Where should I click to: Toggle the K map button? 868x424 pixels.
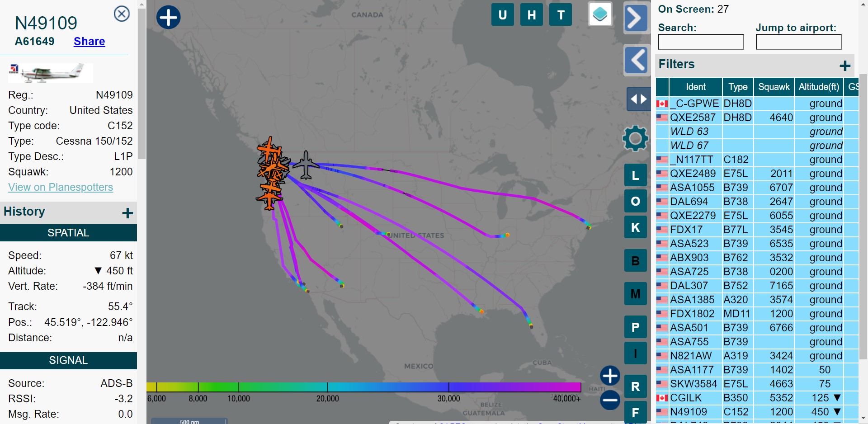636,227
